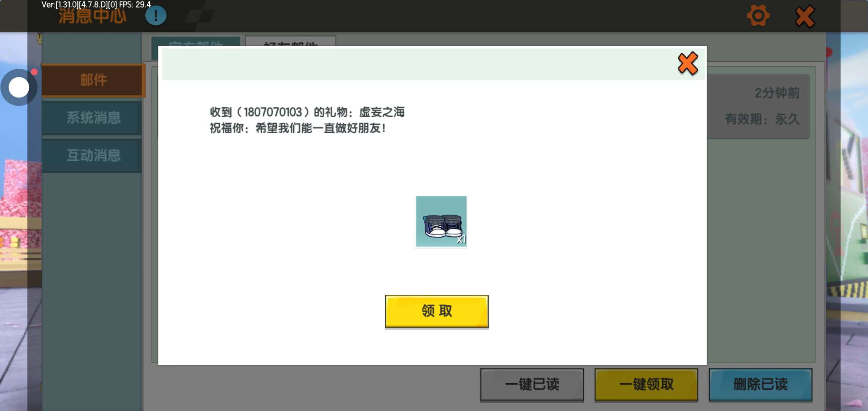The image size is (868, 411).
Task: Tap the blue exclamation info icon
Action: coord(156,16)
